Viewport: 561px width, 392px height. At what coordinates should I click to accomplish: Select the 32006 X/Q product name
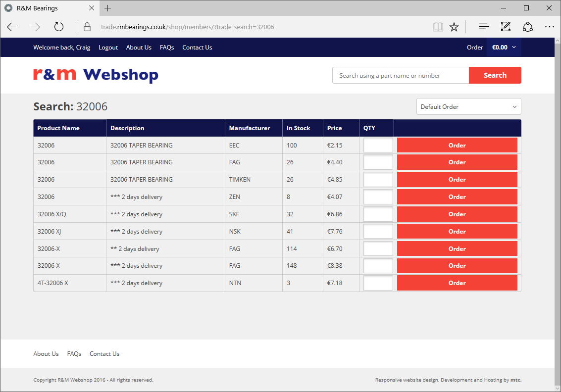52,214
